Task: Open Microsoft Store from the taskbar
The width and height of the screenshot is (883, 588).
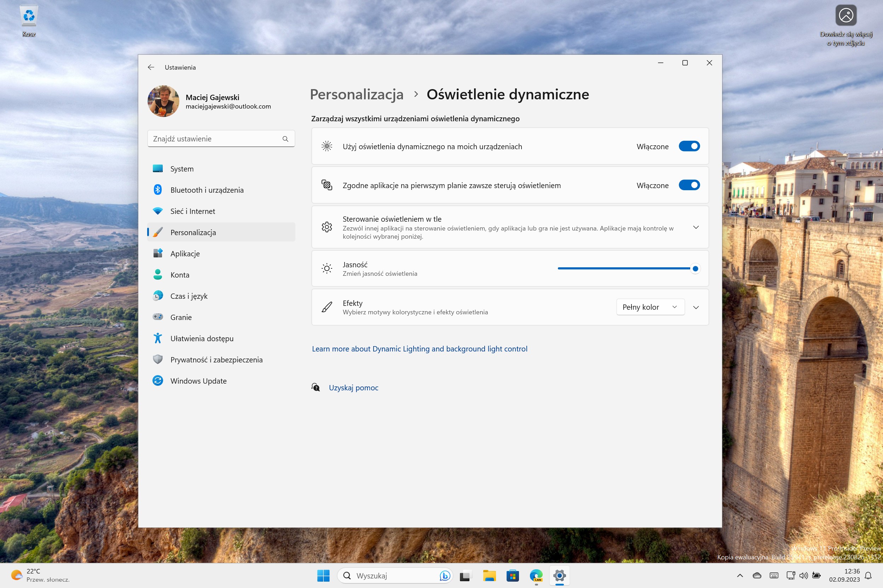Action: coord(513,576)
